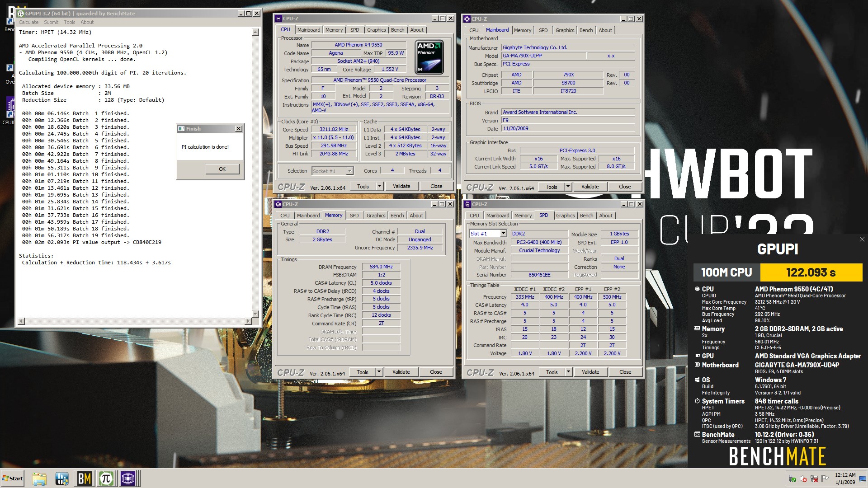This screenshot has height=488, width=868.
Task: Switch to SPD tab in CPU-Z Memory window
Action: pyautogui.click(x=354, y=216)
